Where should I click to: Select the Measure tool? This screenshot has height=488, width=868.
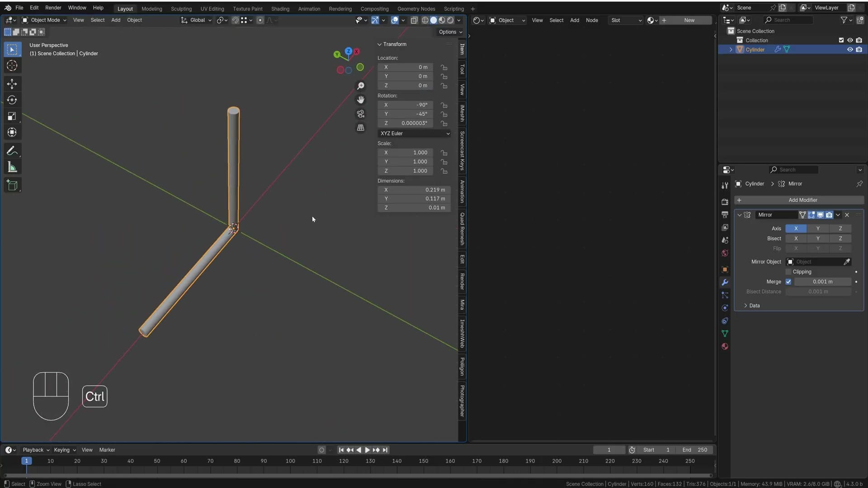[x=12, y=167]
